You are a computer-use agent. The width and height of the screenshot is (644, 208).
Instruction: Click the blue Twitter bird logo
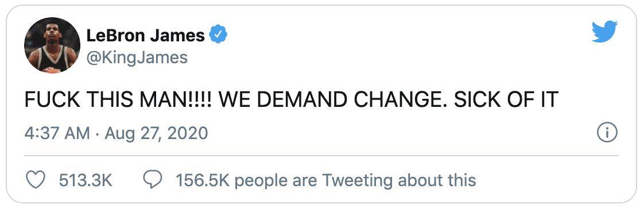tap(604, 31)
